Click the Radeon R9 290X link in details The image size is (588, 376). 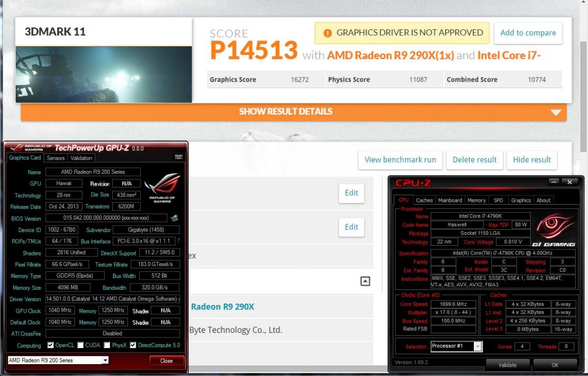click(222, 307)
